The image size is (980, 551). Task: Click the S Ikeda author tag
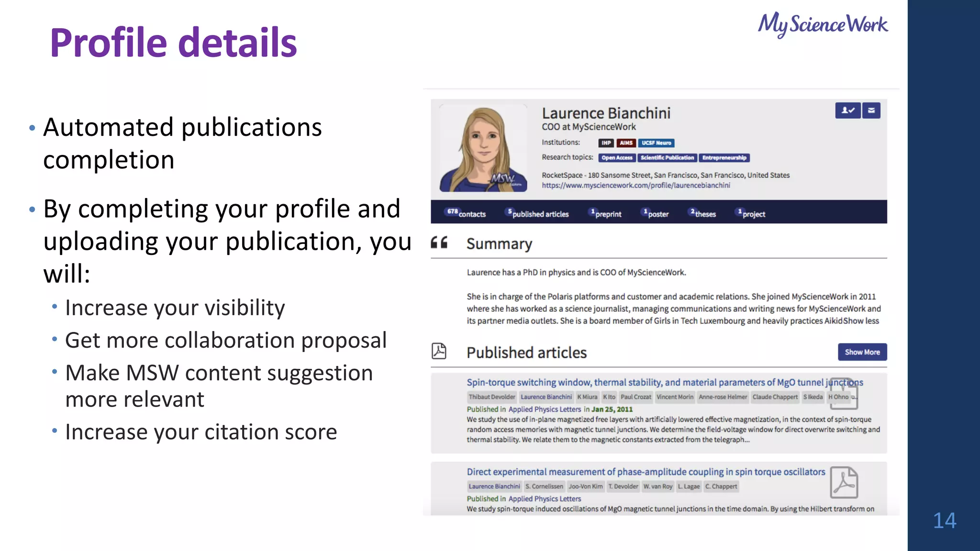(813, 397)
